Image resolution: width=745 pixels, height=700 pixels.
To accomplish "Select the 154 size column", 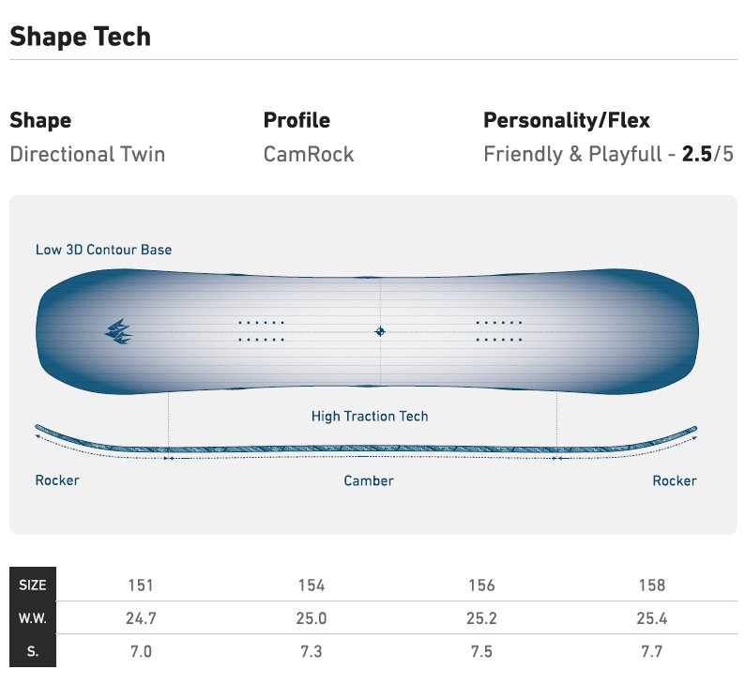I will pos(312,586).
